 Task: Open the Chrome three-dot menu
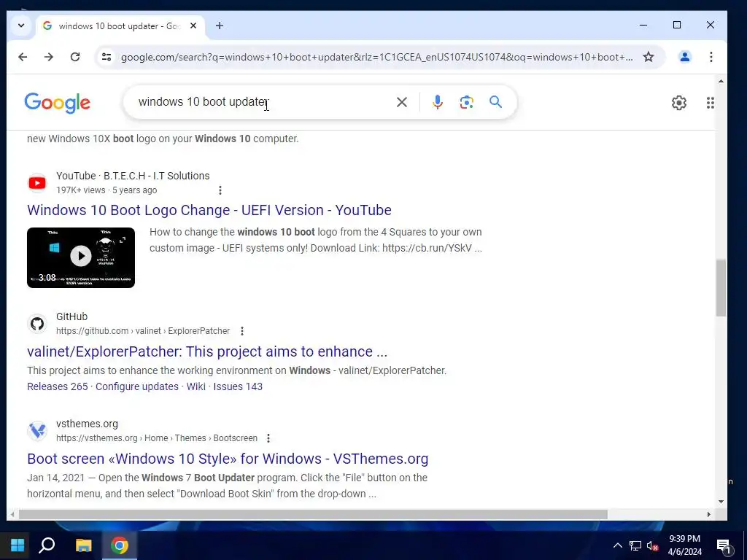tap(711, 57)
